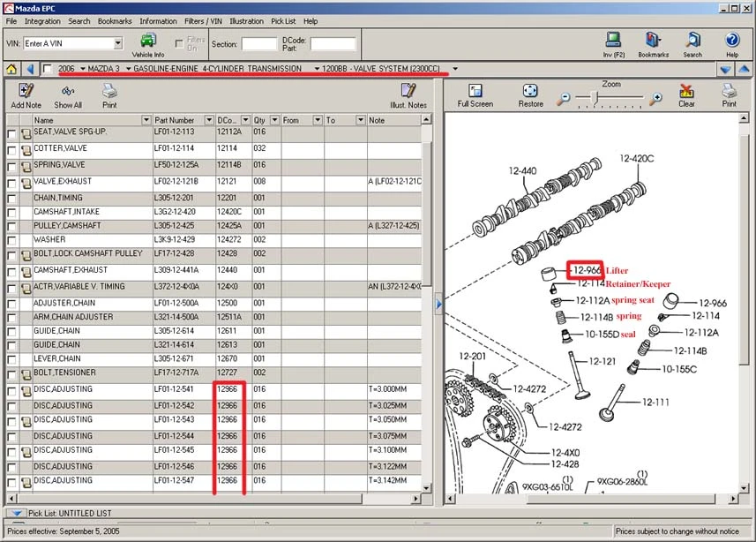Click the Section input field
Image resolution: width=756 pixels, height=542 pixels.
(x=259, y=44)
